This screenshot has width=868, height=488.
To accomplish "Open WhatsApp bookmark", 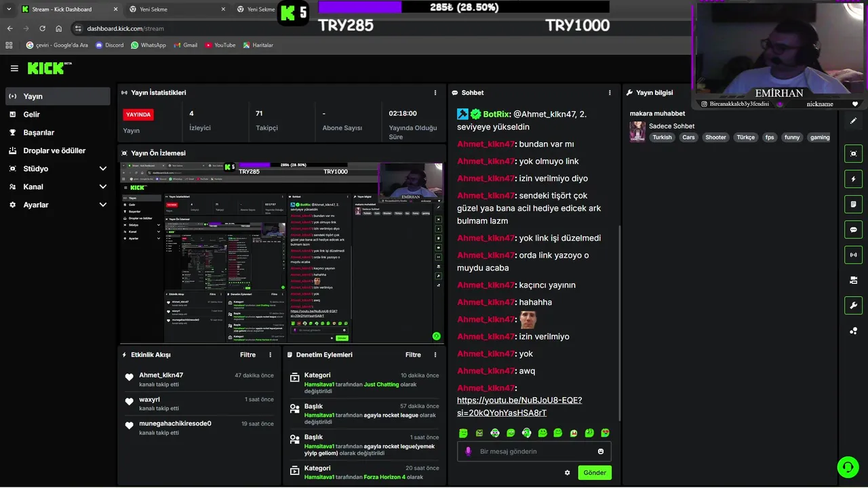I will (148, 45).
